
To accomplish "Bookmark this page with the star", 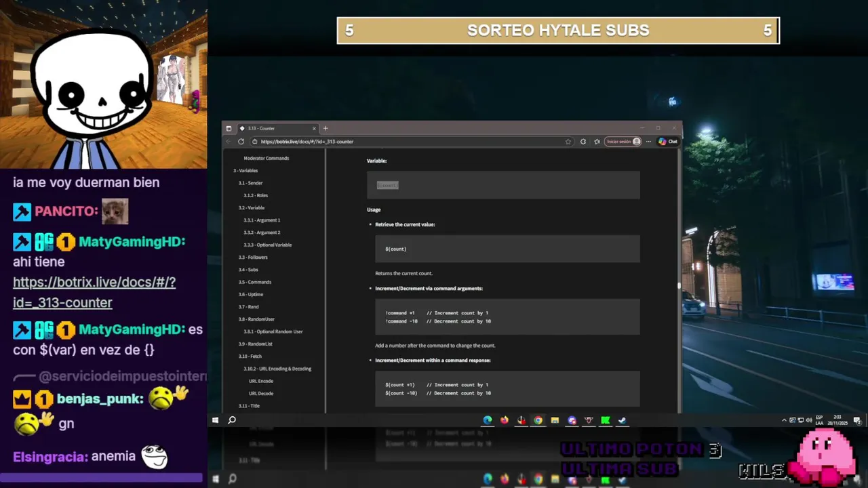I will click(568, 142).
